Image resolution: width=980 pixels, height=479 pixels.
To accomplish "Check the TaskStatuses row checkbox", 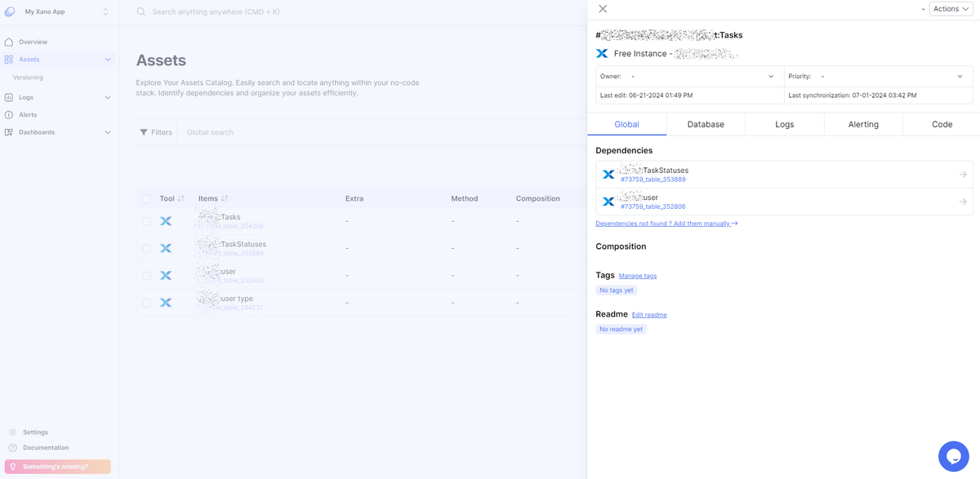I will pyautogui.click(x=146, y=248).
